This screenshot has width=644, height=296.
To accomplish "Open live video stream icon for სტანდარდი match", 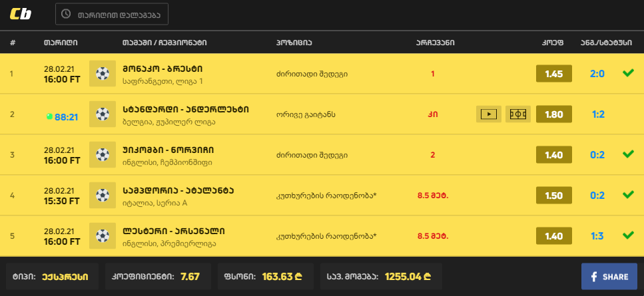I will click(x=489, y=114).
